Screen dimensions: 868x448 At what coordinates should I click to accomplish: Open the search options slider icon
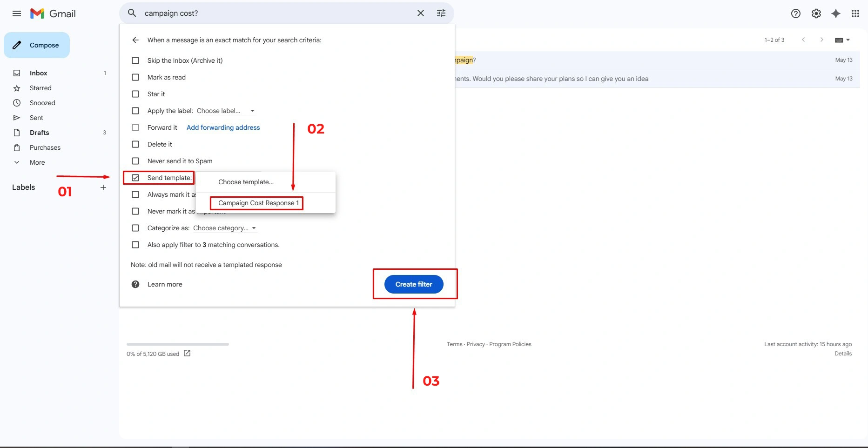tap(441, 13)
